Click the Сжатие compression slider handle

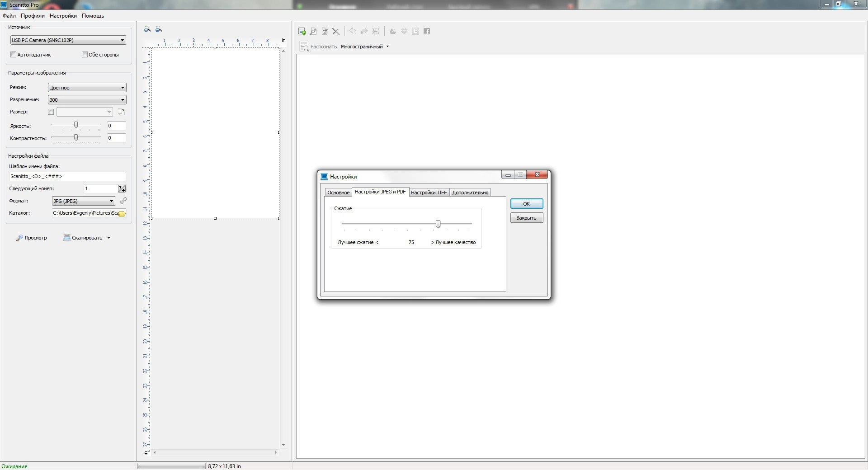point(438,224)
